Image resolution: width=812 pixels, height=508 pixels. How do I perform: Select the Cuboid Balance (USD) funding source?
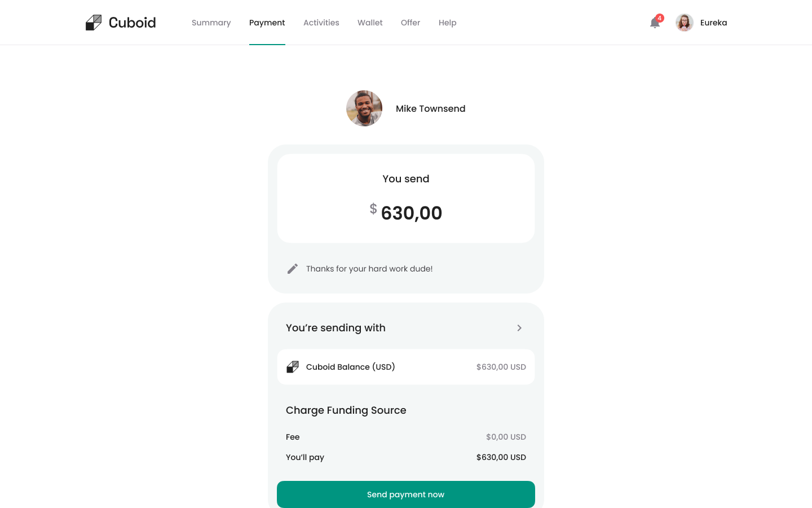[405, 366]
